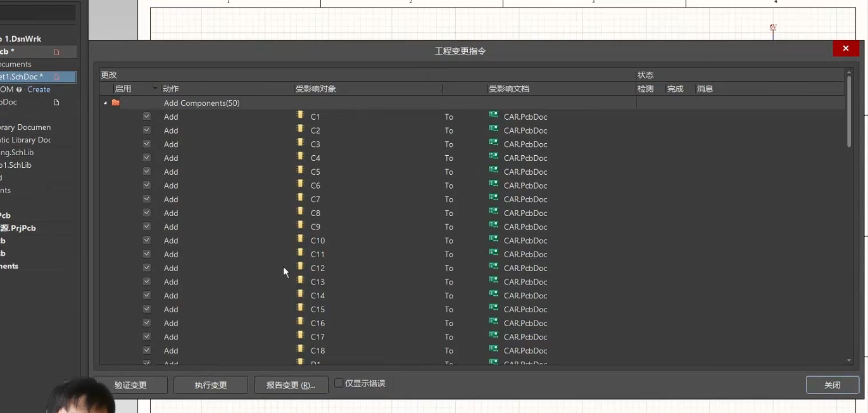Click the component icon next to C9
Screen dimensions: 868x413
pyautogui.click(x=301, y=226)
